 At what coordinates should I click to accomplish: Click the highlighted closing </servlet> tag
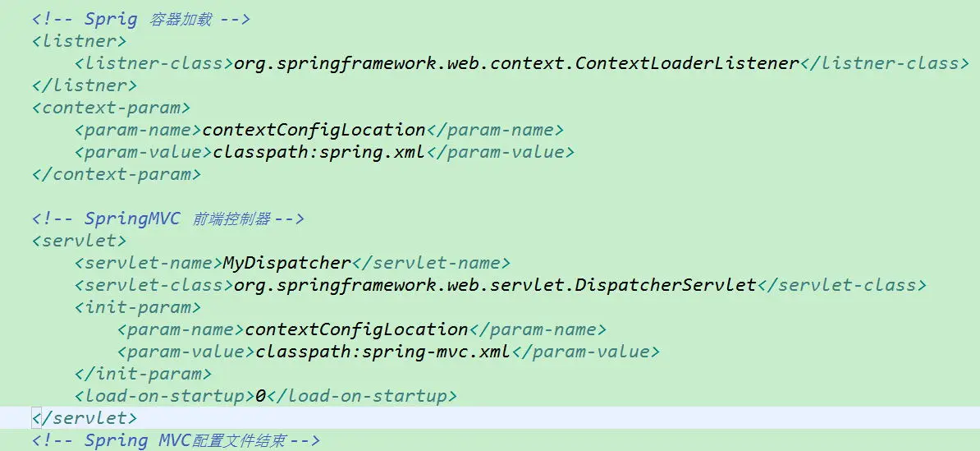click(85, 418)
